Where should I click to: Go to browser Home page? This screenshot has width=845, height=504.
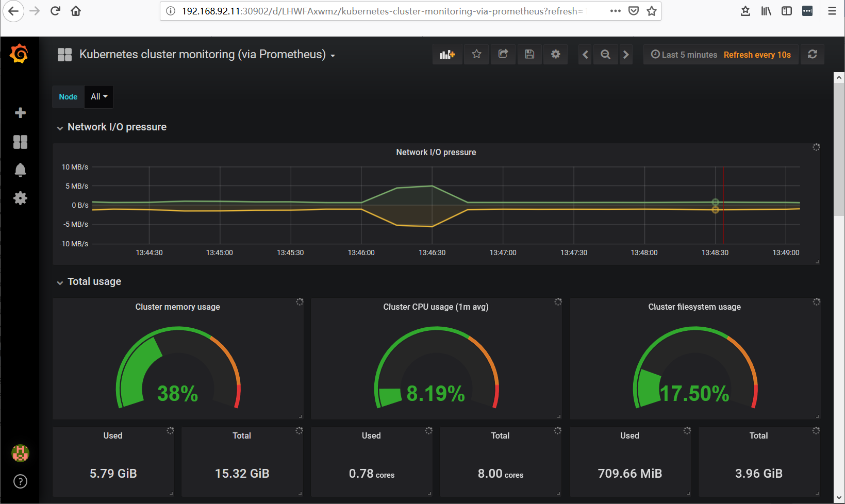click(x=76, y=11)
